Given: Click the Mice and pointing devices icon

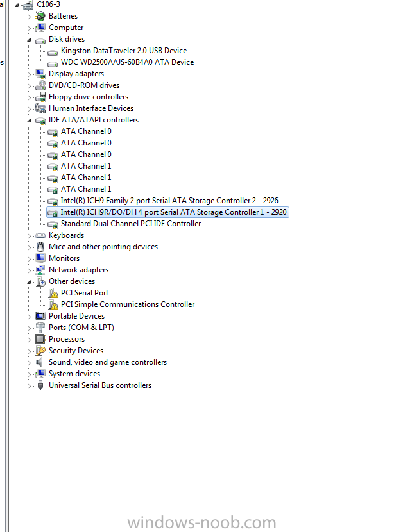Looking at the screenshot, I should coord(40,247).
